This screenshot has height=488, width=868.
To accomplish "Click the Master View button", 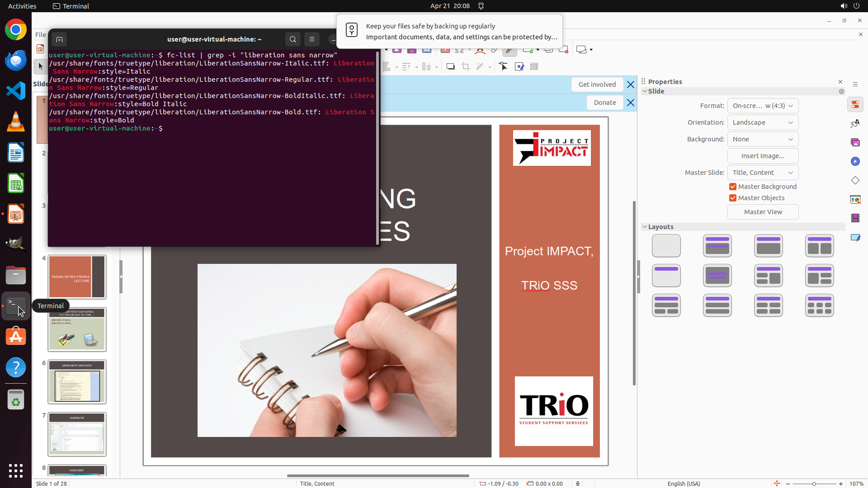I will pyautogui.click(x=763, y=212).
